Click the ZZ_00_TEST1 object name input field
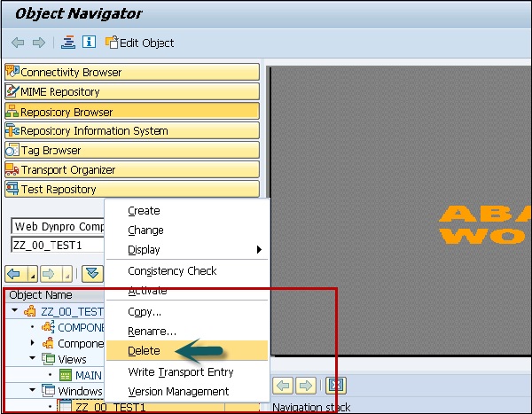Viewport: 532px width, 414px height. pyautogui.click(x=57, y=246)
